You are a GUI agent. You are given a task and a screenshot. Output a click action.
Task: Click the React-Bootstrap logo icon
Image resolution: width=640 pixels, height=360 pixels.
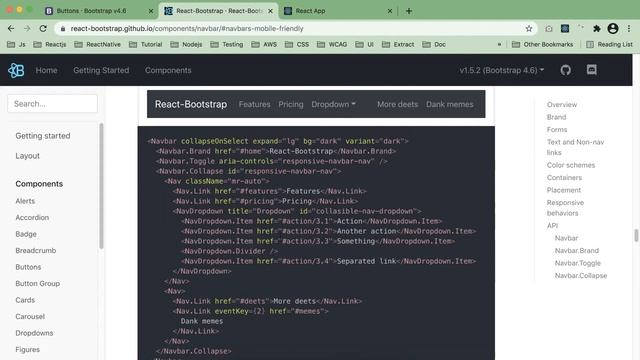pos(16,70)
